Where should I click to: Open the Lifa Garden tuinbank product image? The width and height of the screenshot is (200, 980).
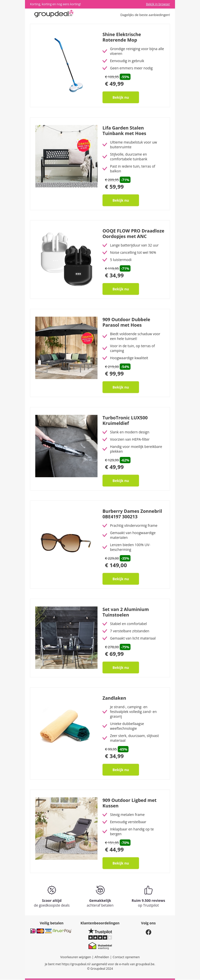coord(66,156)
